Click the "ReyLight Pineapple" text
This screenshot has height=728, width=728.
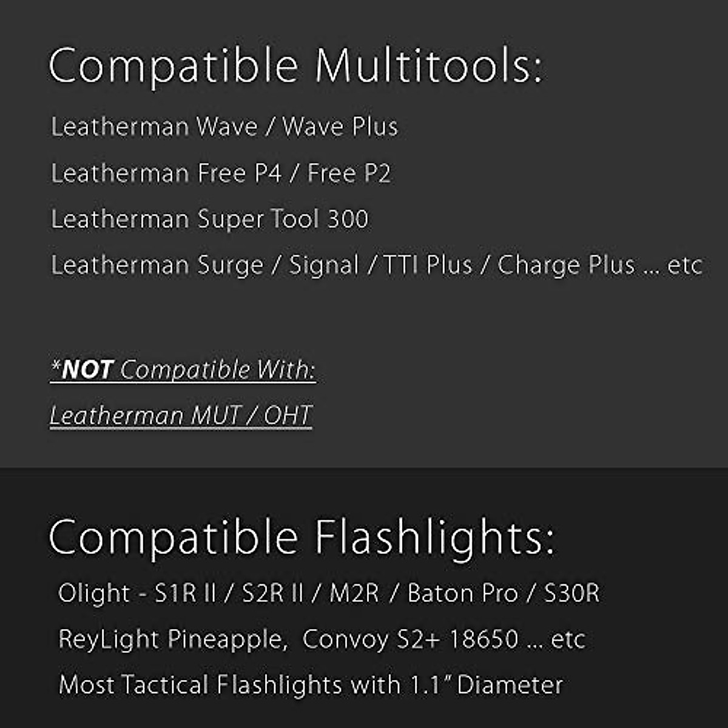(x=172, y=639)
